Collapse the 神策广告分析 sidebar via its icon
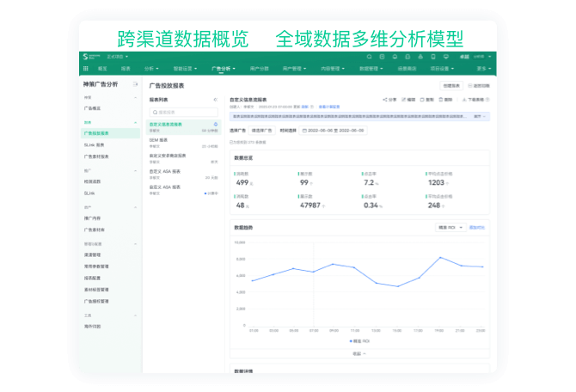 [x=135, y=84]
